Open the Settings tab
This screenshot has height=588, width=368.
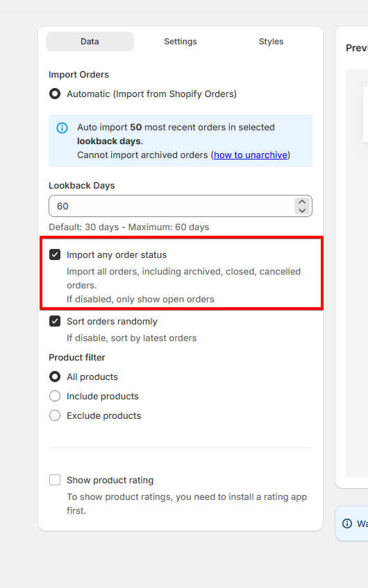point(181,42)
